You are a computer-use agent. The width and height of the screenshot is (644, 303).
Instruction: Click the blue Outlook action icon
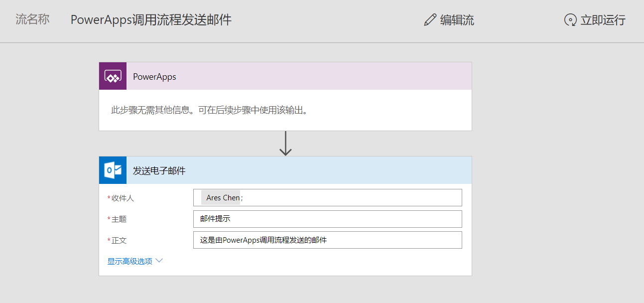pos(113,170)
